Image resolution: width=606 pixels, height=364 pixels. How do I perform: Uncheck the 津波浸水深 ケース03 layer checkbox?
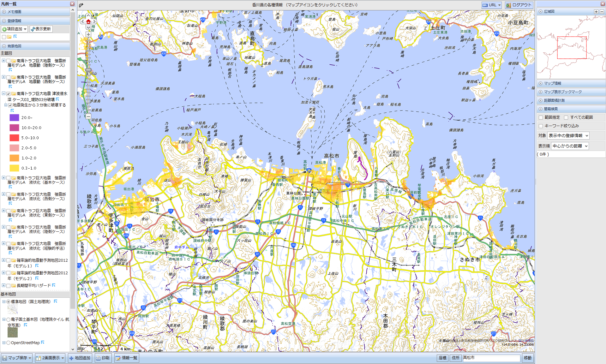tap(9, 94)
